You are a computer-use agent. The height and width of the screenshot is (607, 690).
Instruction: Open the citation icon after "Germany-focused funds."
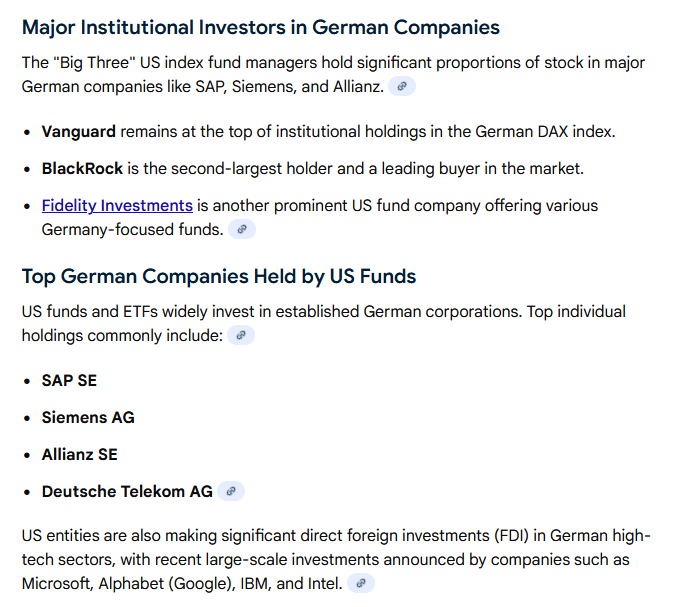point(242,229)
